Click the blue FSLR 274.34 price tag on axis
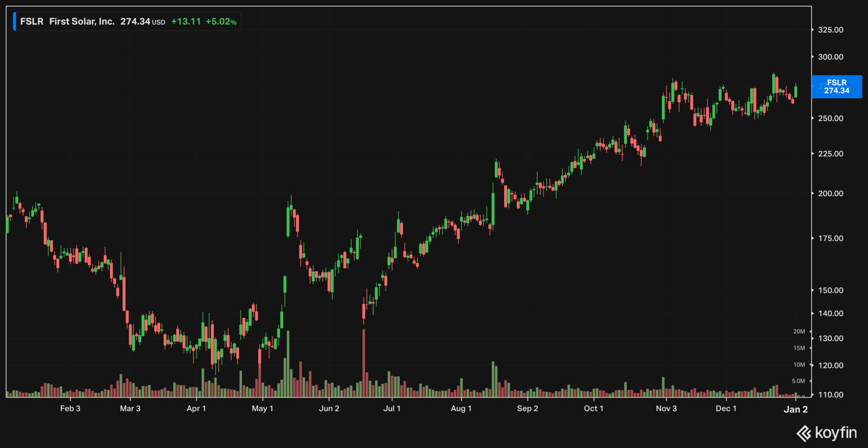This screenshot has height=448, width=868. (x=837, y=87)
